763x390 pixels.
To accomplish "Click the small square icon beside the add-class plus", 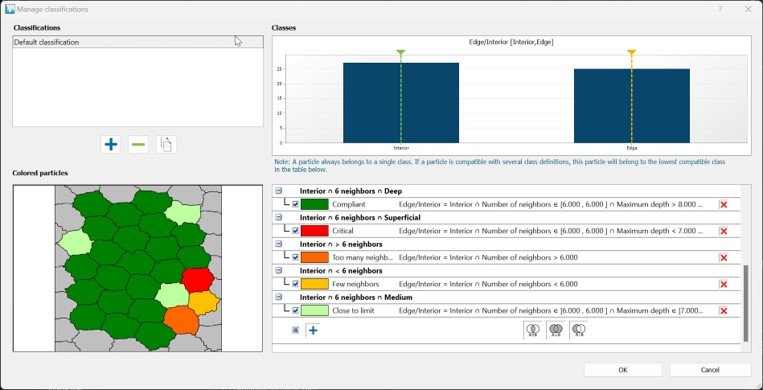I will pyautogui.click(x=295, y=330).
